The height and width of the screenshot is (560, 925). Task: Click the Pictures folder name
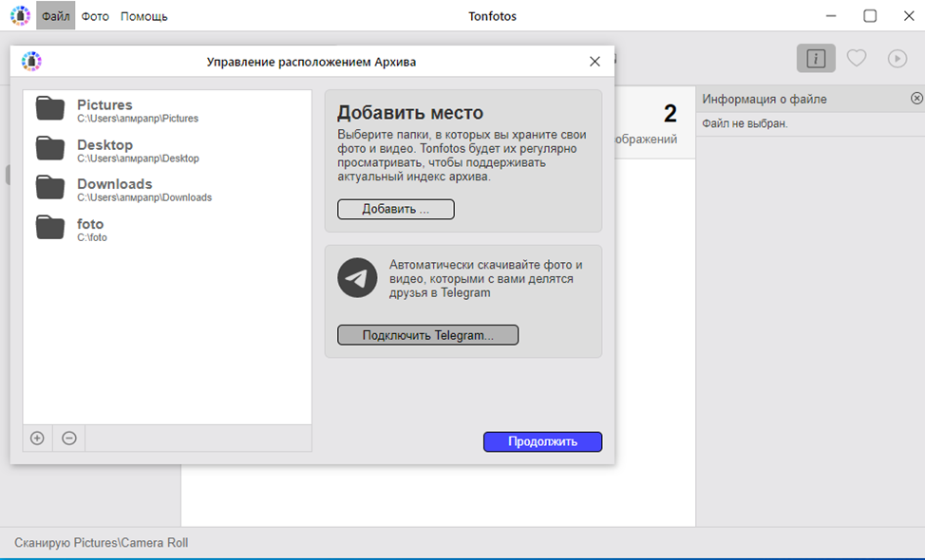tap(104, 105)
